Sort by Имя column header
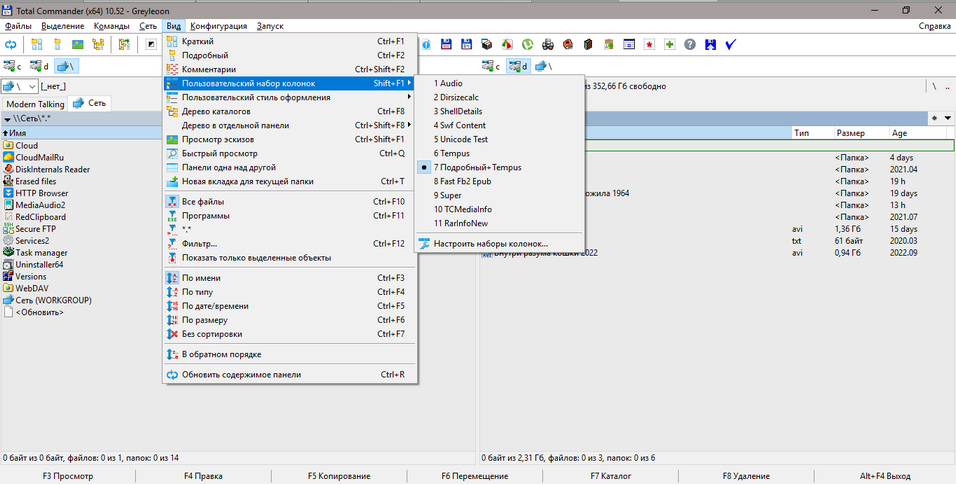This screenshot has width=956, height=484. pyautogui.click(x=82, y=132)
